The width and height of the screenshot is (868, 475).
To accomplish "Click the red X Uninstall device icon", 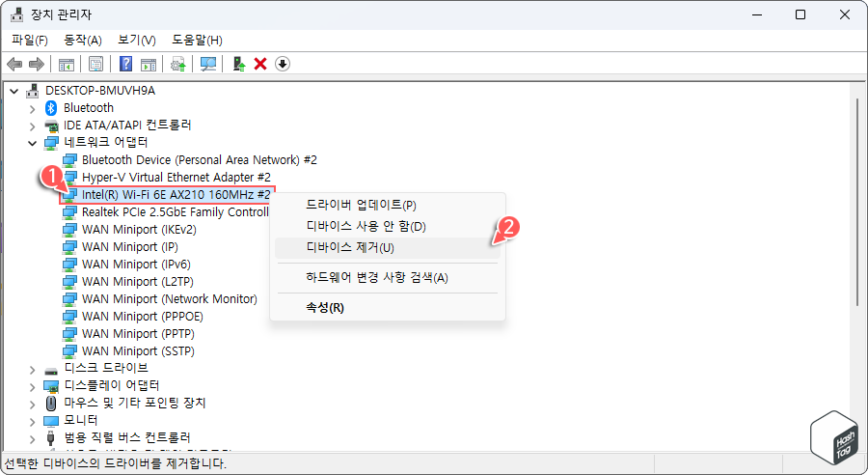I will pos(260,65).
